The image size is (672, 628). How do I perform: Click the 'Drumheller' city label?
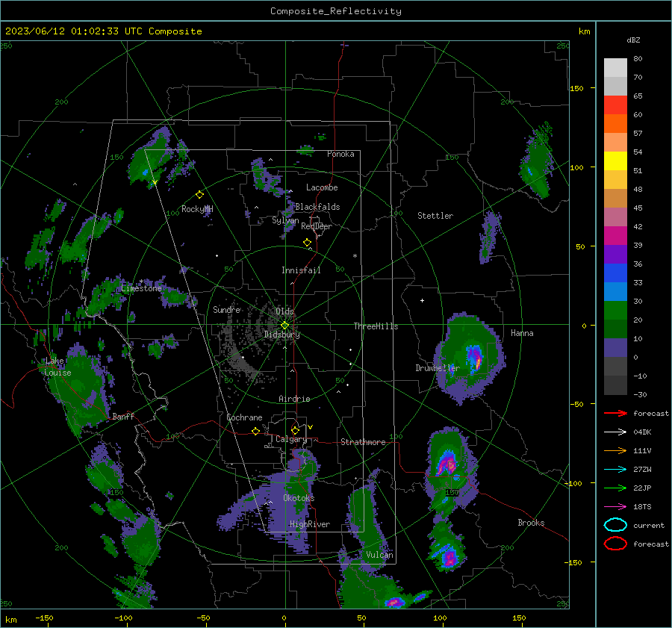438,368
